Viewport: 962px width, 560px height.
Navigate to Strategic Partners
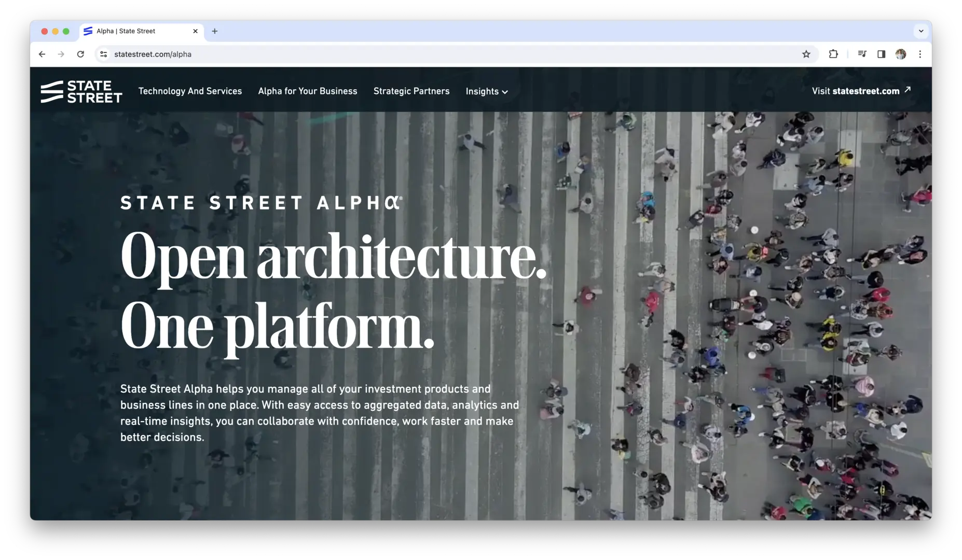[411, 91]
